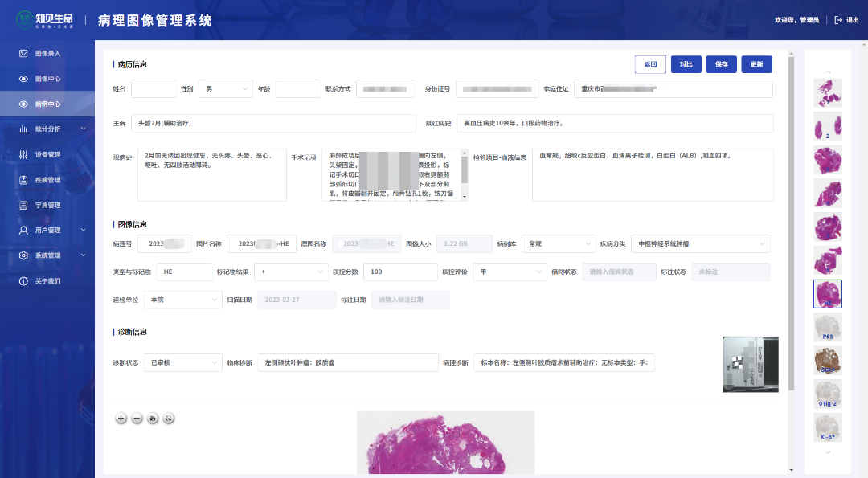Image resolution: width=868 pixels, height=478 pixels.
Task: Go to 图像中心 in the sidebar
Action: [x=47, y=79]
